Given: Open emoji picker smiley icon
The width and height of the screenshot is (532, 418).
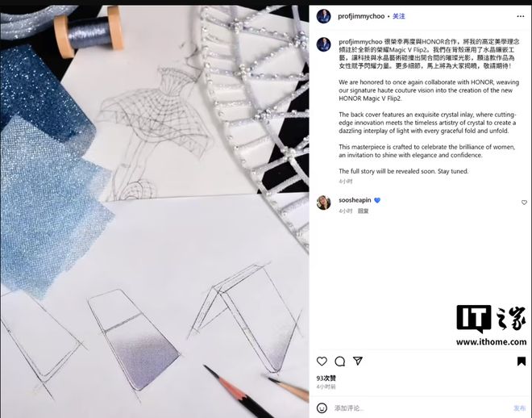Looking at the screenshot, I should [x=322, y=408].
